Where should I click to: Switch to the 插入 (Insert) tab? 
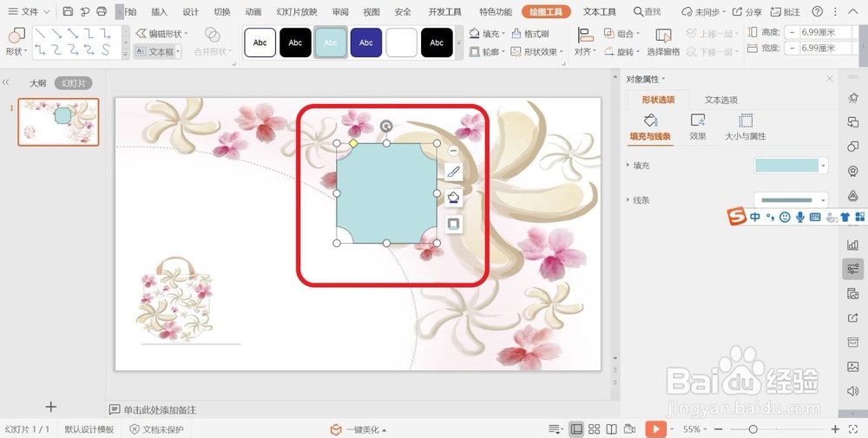159,11
